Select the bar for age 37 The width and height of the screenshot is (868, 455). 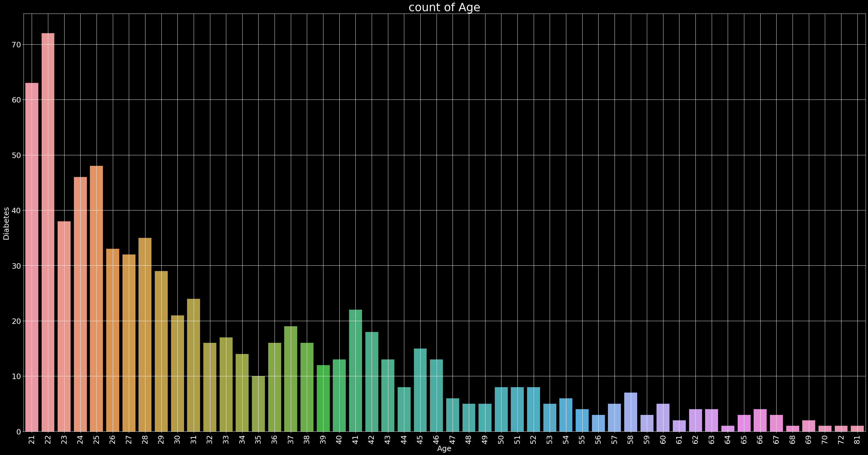point(291,379)
